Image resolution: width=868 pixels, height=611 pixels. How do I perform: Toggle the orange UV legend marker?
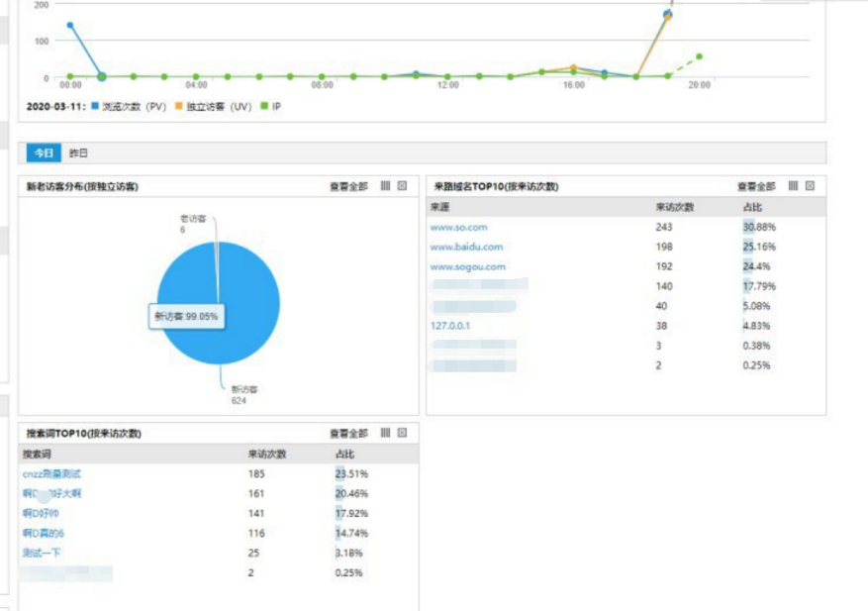click(179, 106)
